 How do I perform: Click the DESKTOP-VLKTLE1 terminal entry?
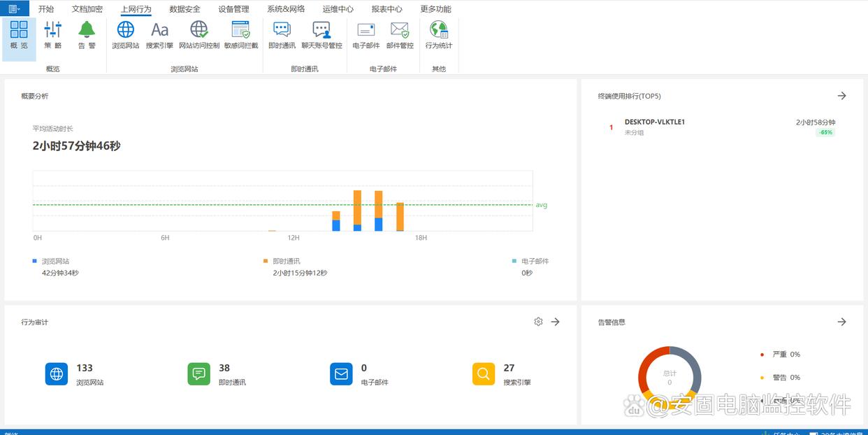[x=654, y=122]
